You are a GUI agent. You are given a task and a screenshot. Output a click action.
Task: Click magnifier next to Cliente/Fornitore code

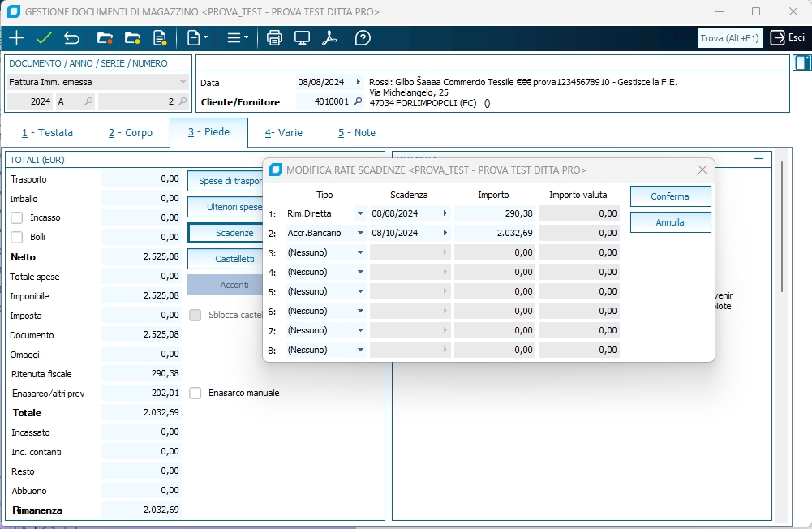point(358,102)
